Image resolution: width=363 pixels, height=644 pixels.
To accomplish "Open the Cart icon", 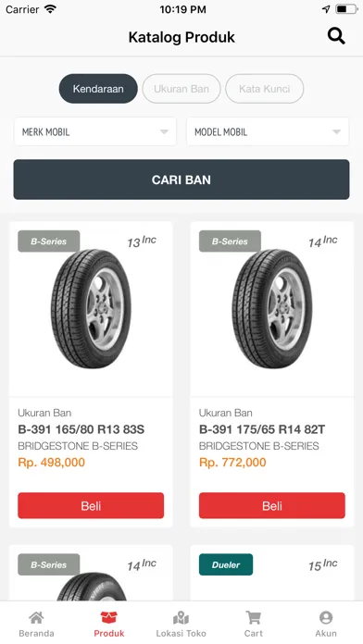I will [253, 617].
